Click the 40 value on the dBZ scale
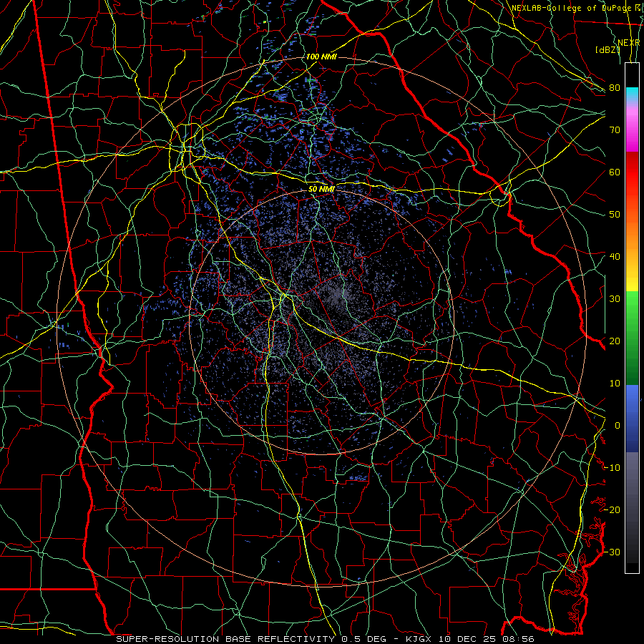This screenshot has width=644, height=644. point(615,256)
